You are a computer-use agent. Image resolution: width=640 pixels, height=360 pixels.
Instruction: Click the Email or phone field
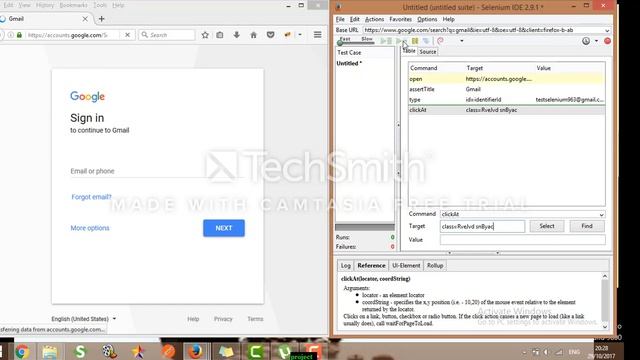pos(157,171)
